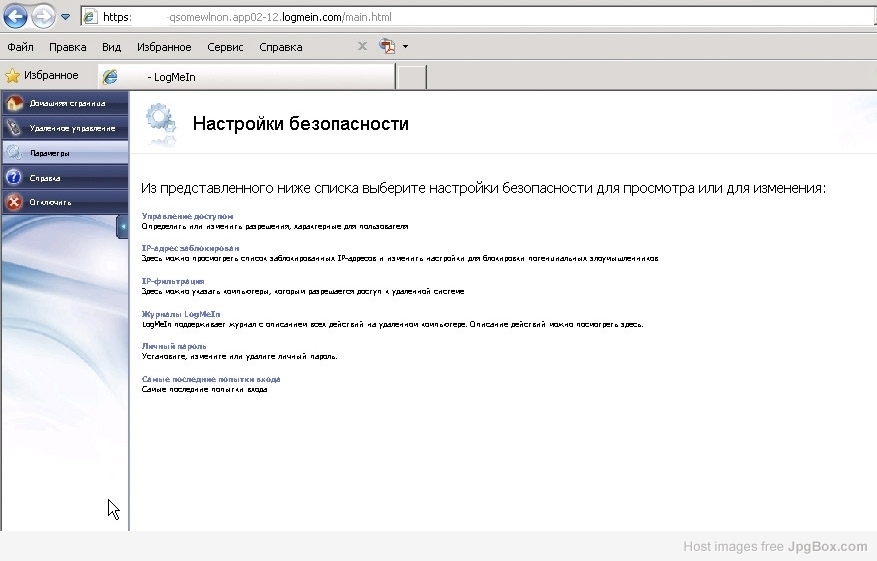Open a new blank tab button
877x561 pixels.
412,77
